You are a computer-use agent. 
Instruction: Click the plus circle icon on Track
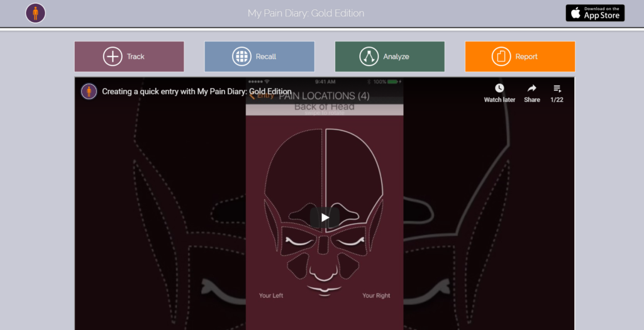(x=113, y=57)
